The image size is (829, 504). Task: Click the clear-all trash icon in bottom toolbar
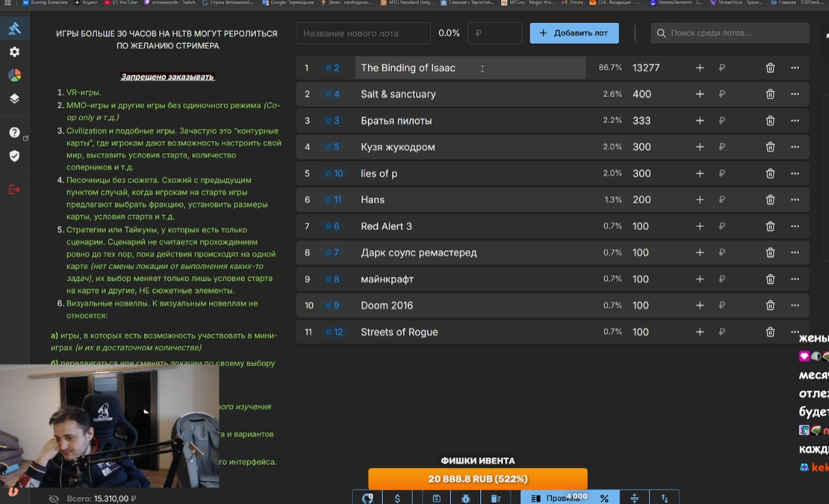[496, 498]
